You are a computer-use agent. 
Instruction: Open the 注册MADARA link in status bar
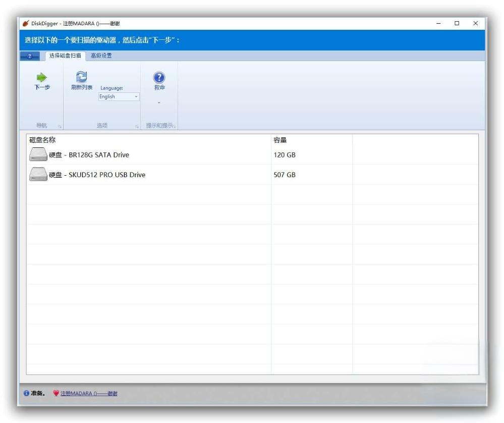[89, 393]
